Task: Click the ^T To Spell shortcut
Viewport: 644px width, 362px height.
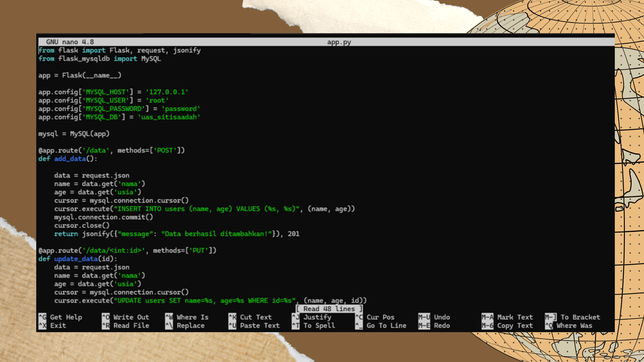Action: click(x=314, y=325)
